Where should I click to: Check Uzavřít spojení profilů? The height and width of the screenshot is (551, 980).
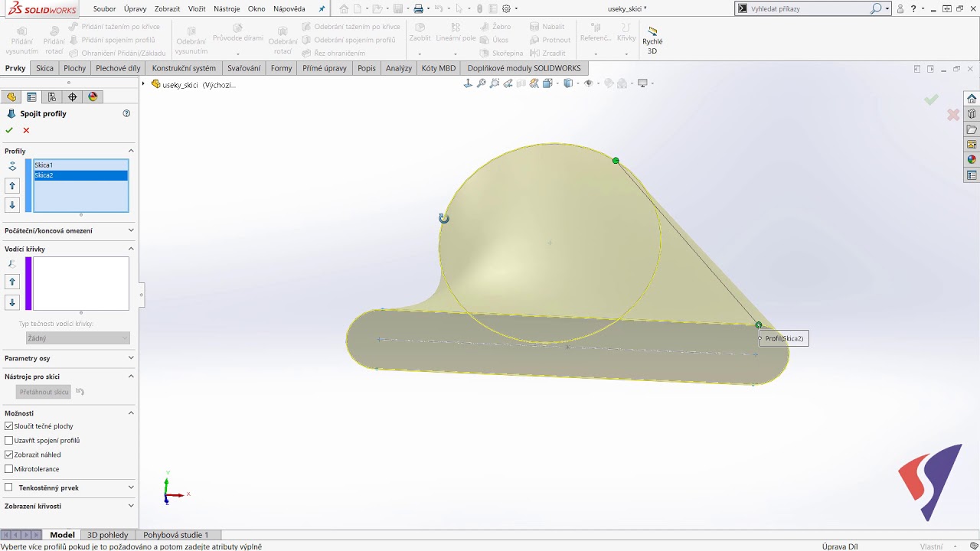click(9, 441)
